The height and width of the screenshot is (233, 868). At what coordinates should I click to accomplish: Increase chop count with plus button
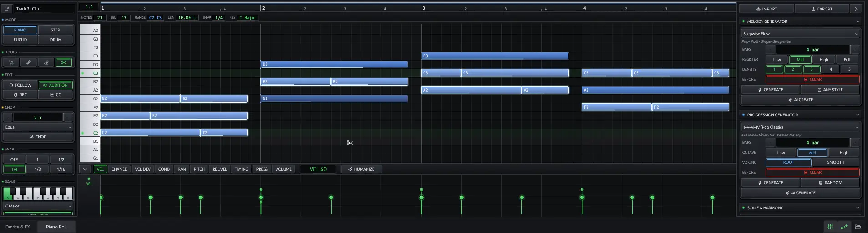tap(68, 118)
